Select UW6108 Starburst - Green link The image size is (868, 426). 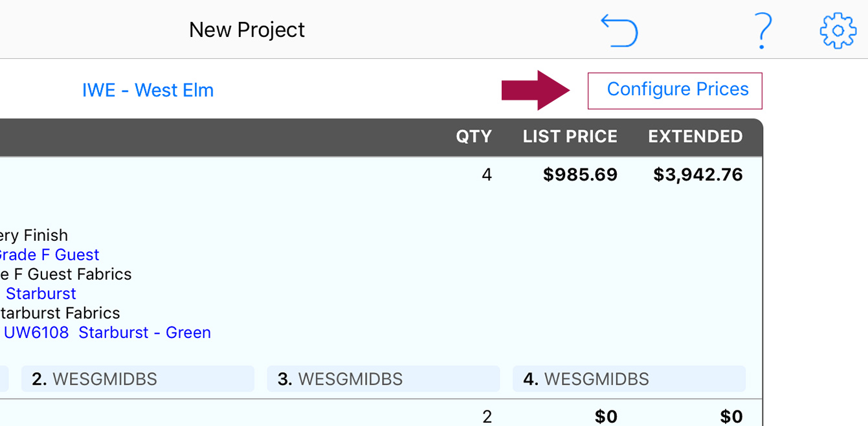coord(107,332)
